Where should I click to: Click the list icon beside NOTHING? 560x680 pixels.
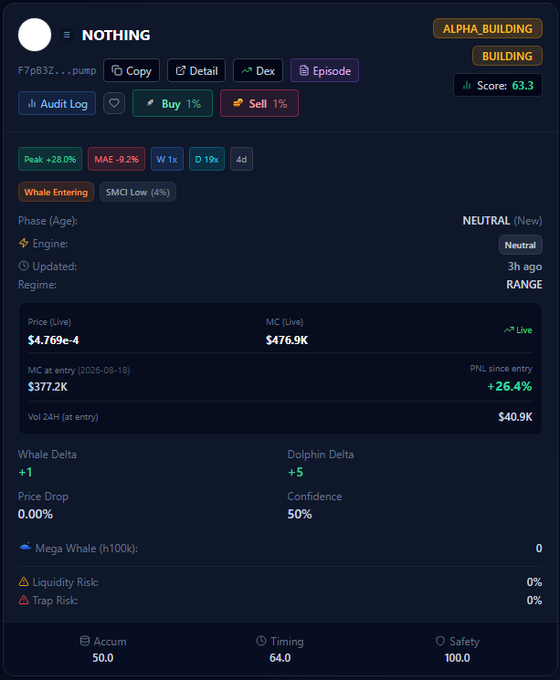pyautogui.click(x=66, y=35)
